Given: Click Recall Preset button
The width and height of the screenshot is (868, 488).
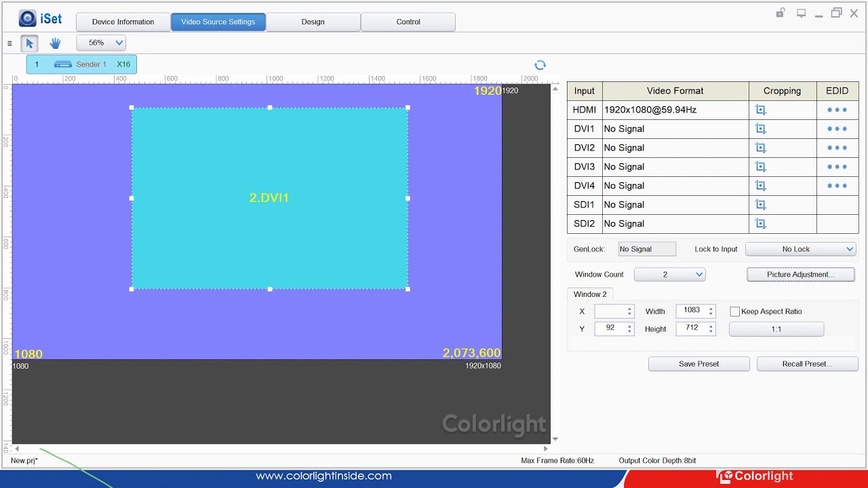Looking at the screenshot, I should (x=808, y=364).
